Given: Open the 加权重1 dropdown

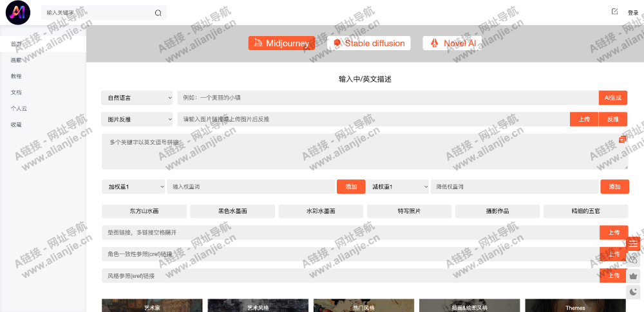Looking at the screenshot, I should [x=133, y=187].
